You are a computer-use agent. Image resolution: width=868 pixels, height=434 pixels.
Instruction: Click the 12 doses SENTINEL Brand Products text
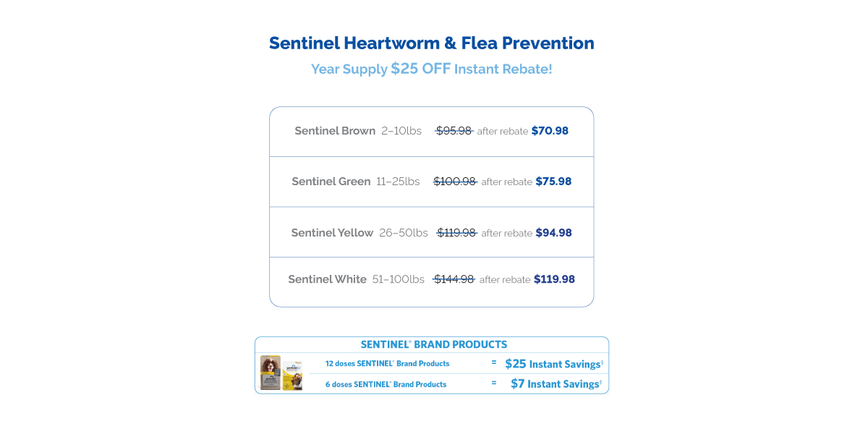pos(387,364)
